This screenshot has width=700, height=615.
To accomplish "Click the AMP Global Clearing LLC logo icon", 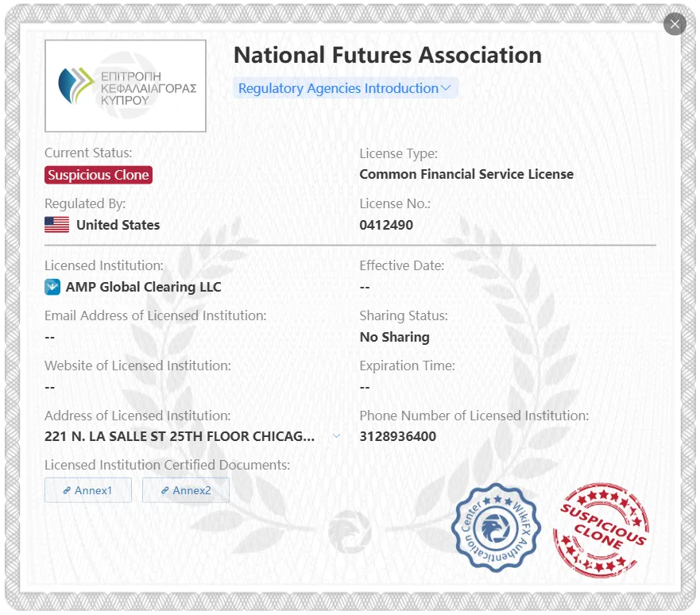I will (52, 287).
